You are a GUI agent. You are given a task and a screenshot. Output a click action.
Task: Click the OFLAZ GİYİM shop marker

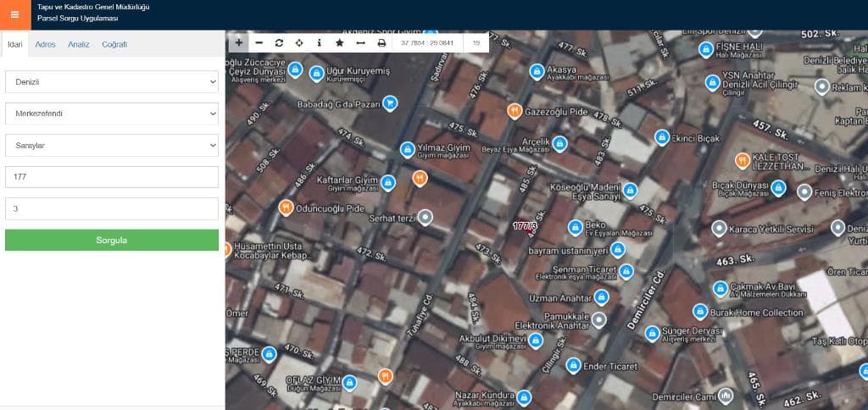[x=349, y=382]
